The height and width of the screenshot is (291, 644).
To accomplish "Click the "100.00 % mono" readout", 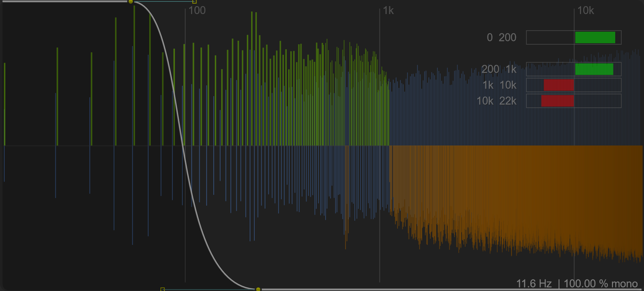I will point(601,284).
